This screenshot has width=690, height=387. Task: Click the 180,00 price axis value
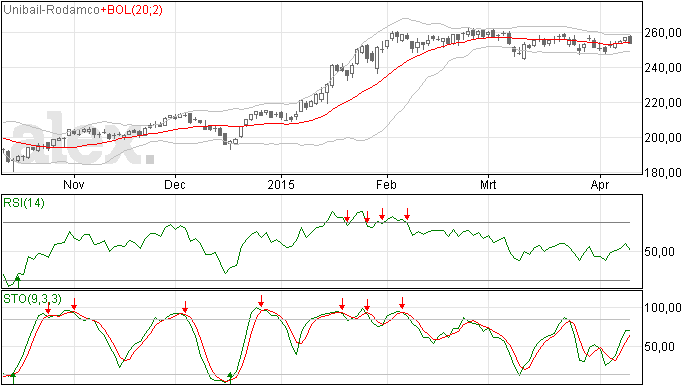(x=663, y=173)
